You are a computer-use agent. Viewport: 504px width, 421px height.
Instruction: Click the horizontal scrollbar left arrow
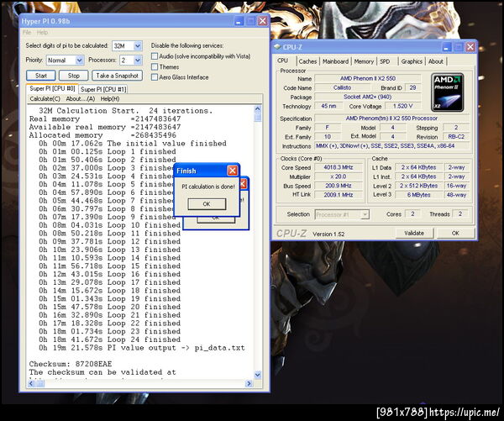pyautogui.click(x=31, y=383)
